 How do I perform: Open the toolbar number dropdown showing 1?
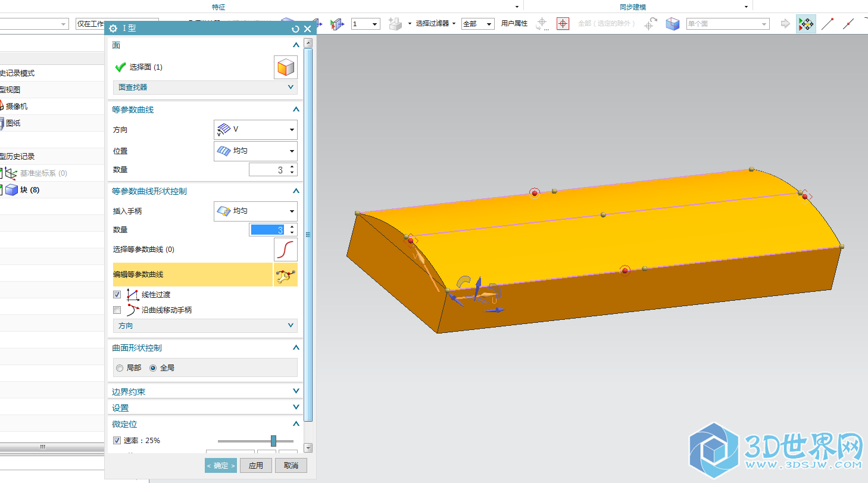click(366, 24)
